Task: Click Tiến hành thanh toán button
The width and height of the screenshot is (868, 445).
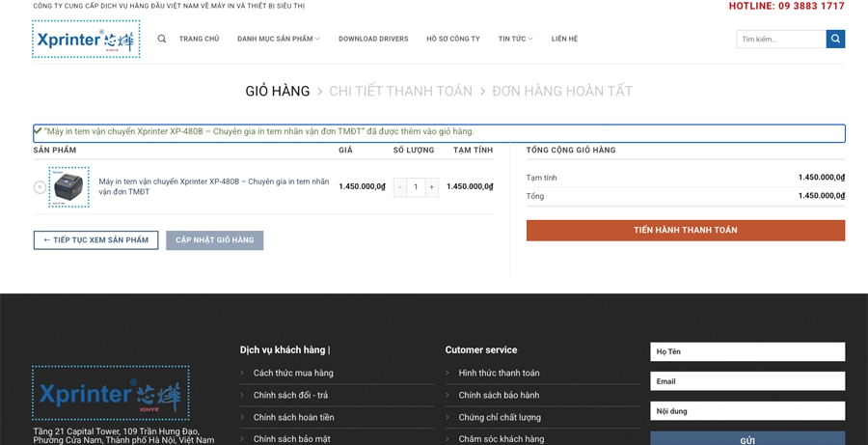Action: point(685,231)
